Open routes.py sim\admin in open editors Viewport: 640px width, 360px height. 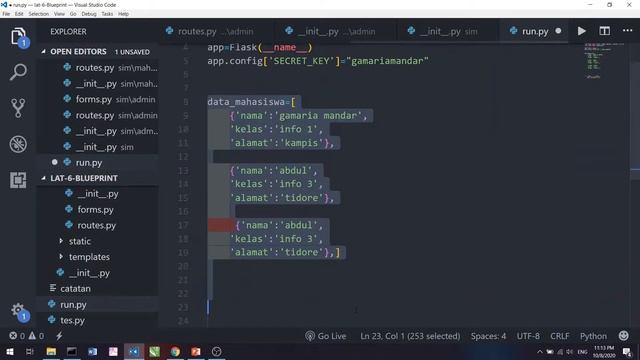pos(98,115)
